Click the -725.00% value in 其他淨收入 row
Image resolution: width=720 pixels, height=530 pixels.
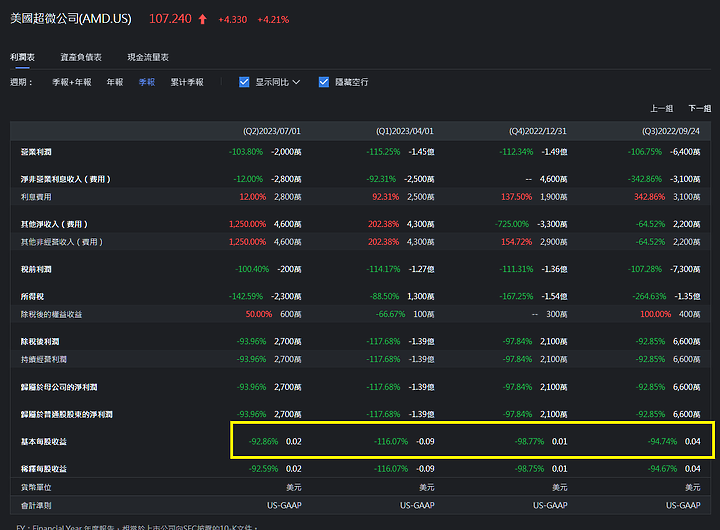pyautogui.click(x=512, y=224)
